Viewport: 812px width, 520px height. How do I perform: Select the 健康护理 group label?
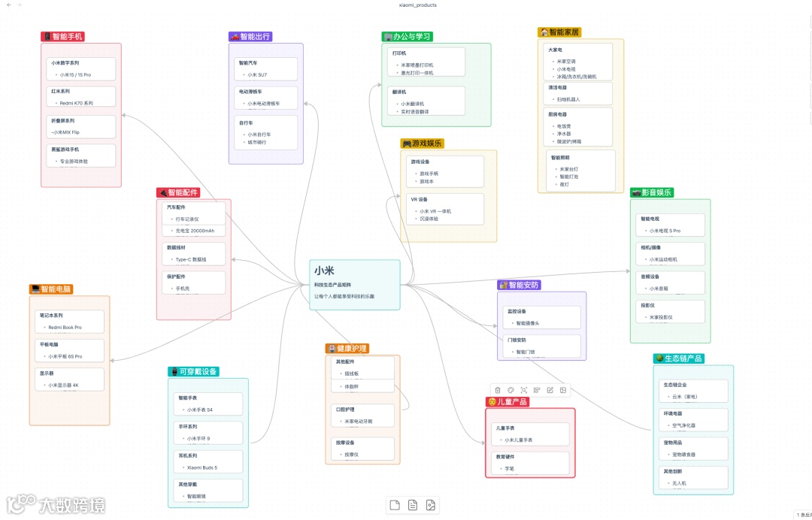347,348
